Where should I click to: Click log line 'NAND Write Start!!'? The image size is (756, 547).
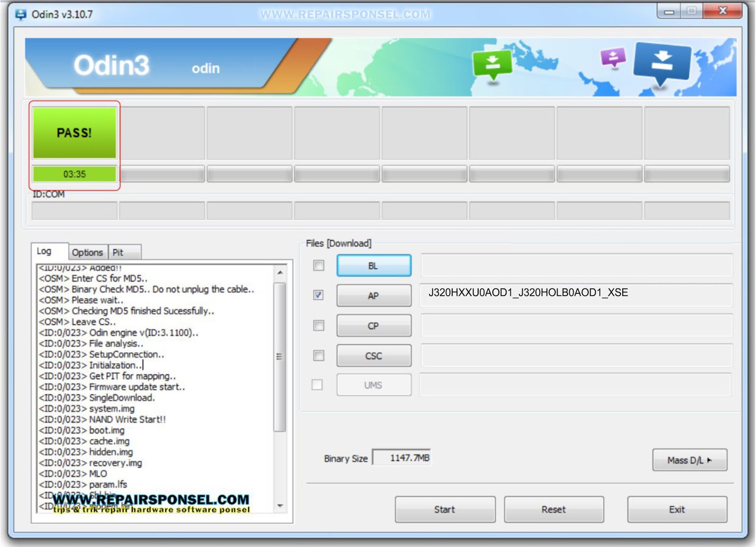(102, 419)
